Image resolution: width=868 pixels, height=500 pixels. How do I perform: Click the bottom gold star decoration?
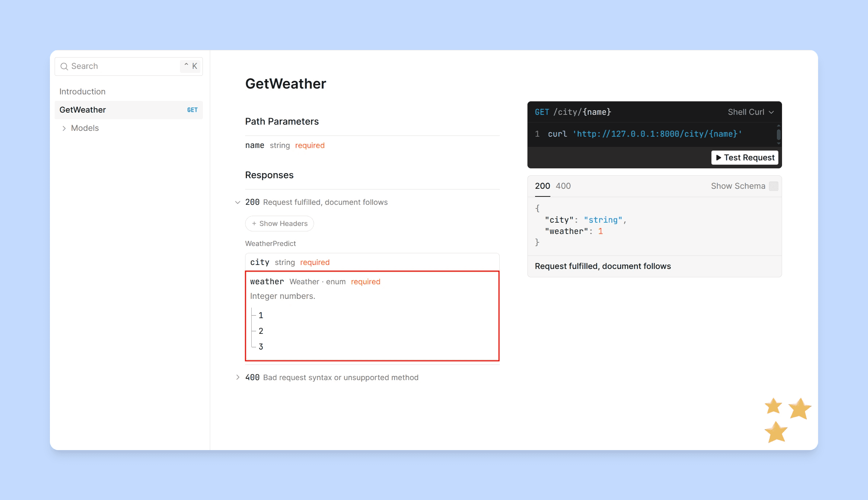point(776,433)
